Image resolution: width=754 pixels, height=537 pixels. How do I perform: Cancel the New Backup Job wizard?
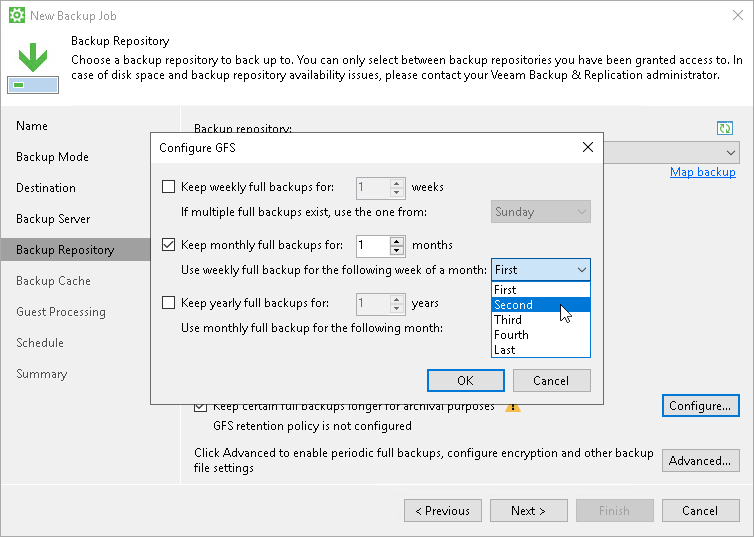tap(700, 511)
